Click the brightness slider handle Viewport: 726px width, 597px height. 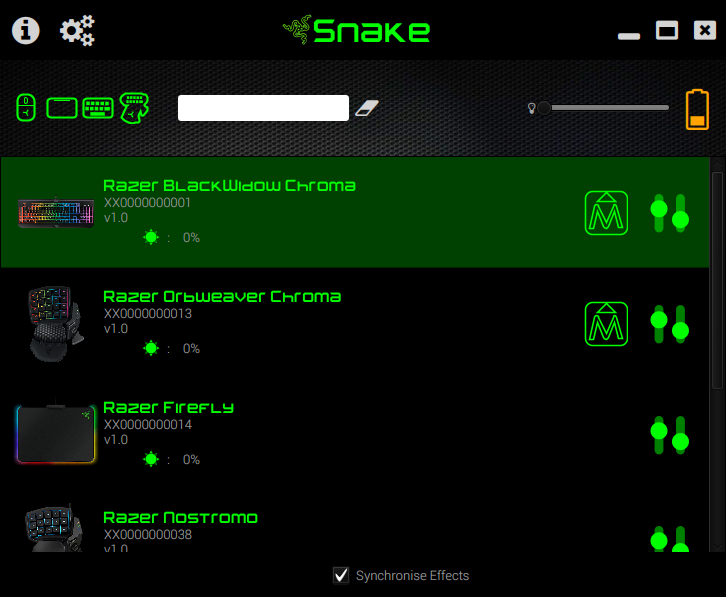tap(544, 108)
